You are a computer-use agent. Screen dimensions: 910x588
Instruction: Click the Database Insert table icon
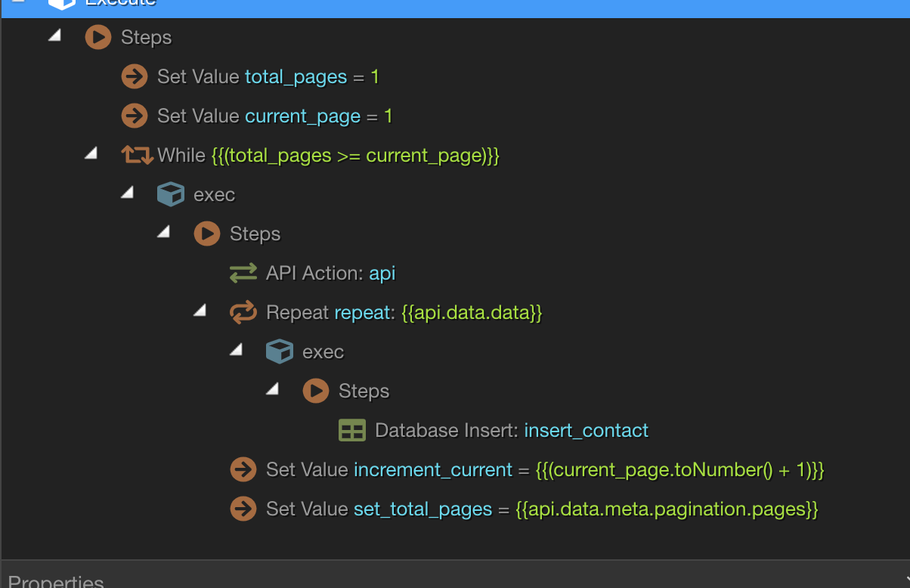(x=352, y=430)
